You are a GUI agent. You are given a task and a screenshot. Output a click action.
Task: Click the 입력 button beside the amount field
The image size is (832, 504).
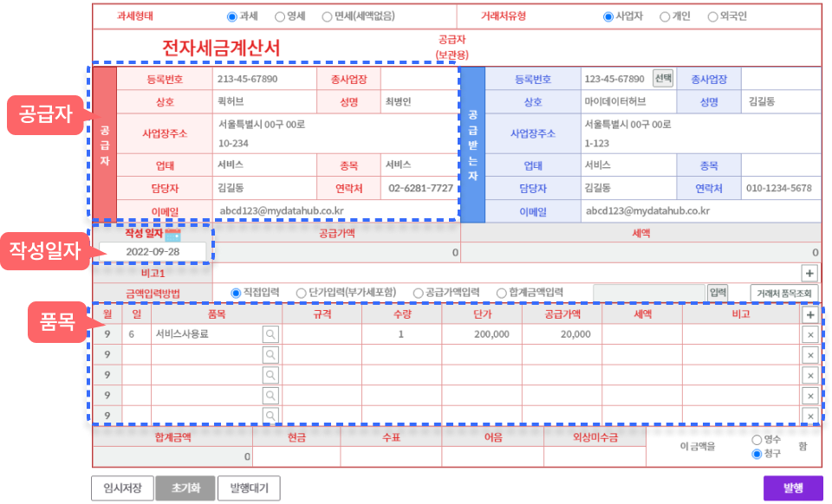[718, 293]
